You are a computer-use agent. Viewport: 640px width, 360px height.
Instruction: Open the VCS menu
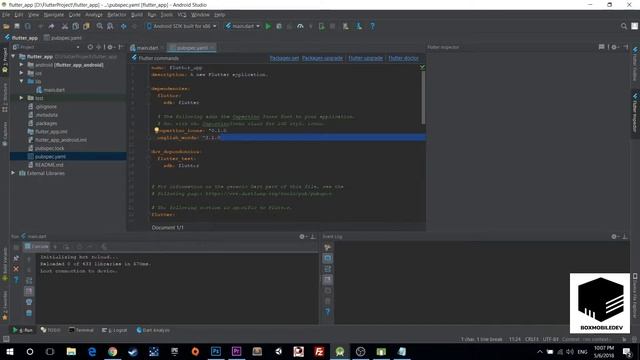click(182, 15)
